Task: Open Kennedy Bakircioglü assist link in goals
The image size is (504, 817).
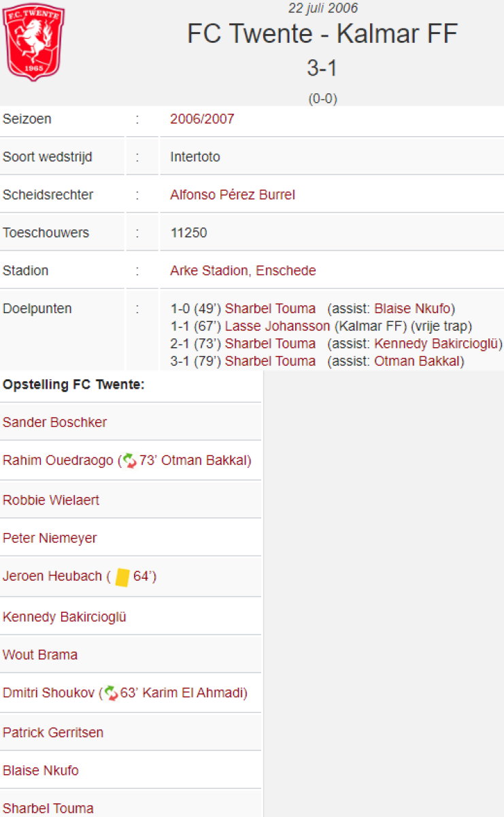Action: pos(436,343)
